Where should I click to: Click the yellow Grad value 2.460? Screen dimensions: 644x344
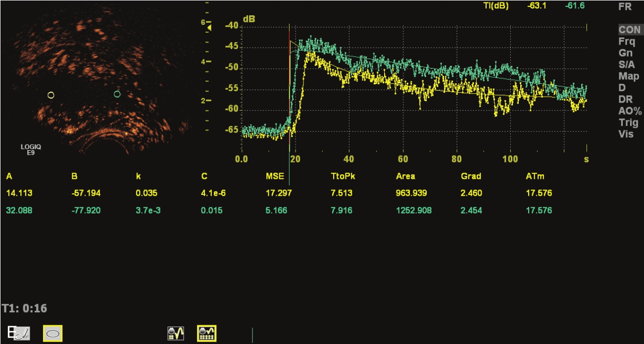pos(471,193)
